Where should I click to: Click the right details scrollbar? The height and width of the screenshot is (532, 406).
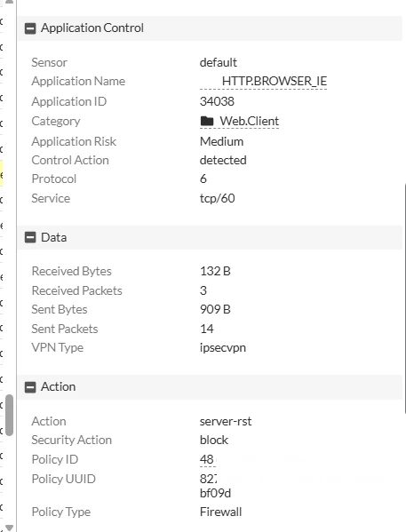(404, 298)
